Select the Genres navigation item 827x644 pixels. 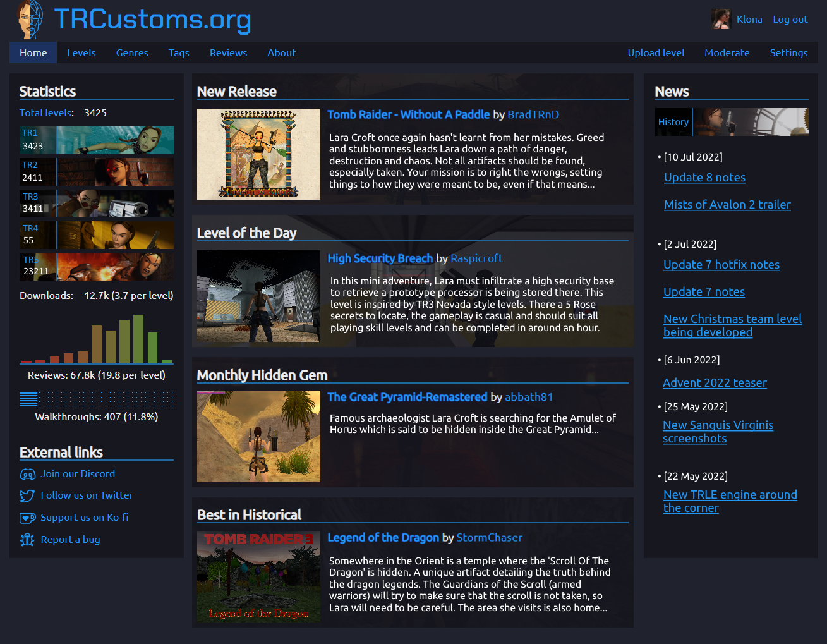[x=132, y=52]
